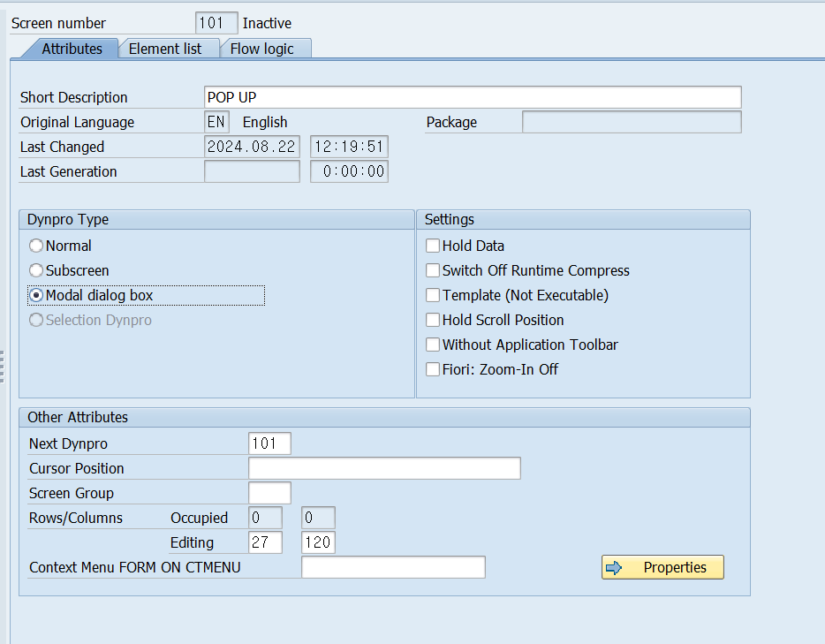The width and height of the screenshot is (825, 644).
Task: Click the Editing rows field showing 27
Action: pyautogui.click(x=265, y=542)
